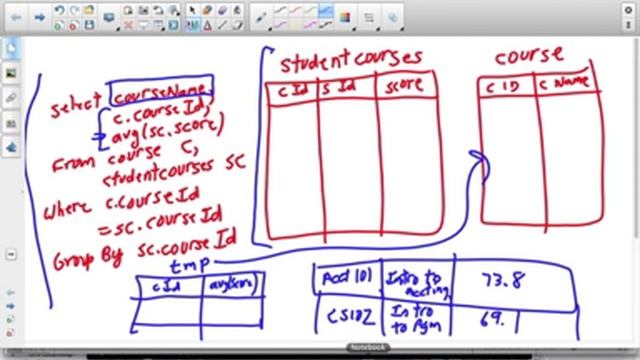
Task: Choose the Select arrow pointer tool
Action: pos(192,10)
